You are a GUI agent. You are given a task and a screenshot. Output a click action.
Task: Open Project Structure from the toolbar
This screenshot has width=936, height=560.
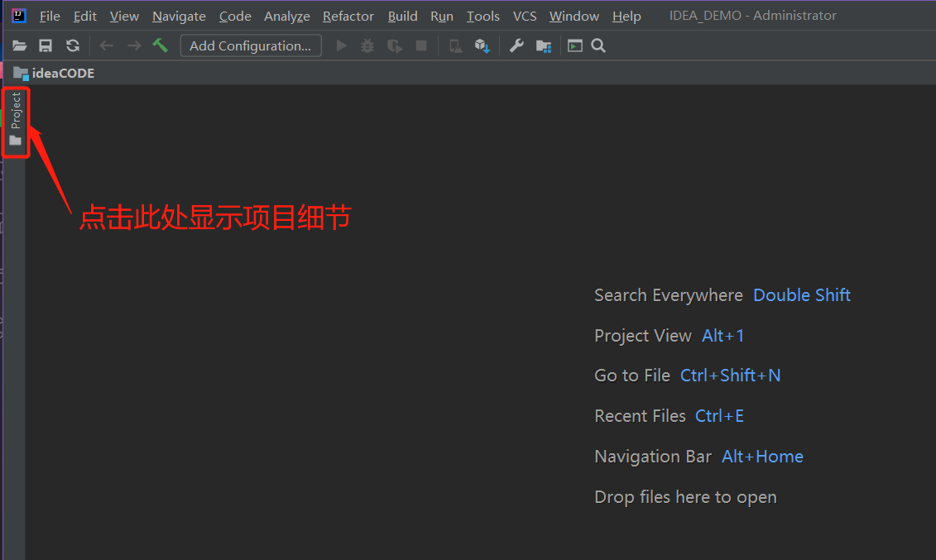click(x=544, y=45)
